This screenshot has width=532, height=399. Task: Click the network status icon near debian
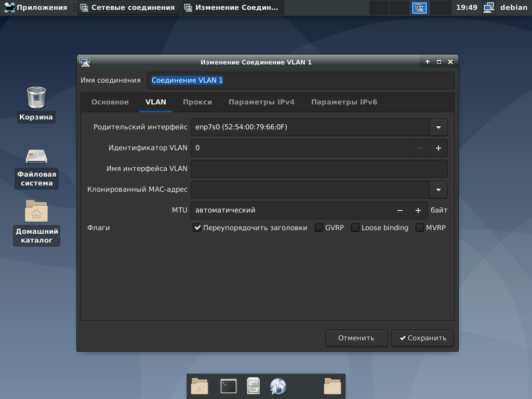coord(488,8)
